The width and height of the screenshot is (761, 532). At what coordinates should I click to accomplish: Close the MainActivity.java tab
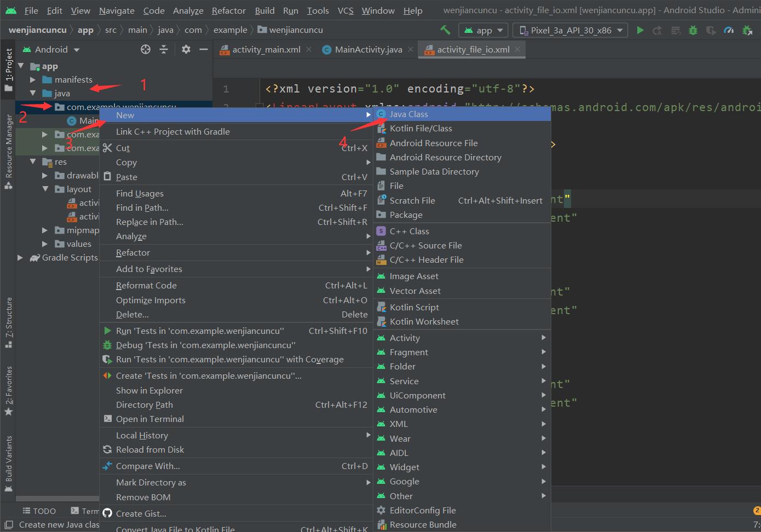click(x=411, y=49)
